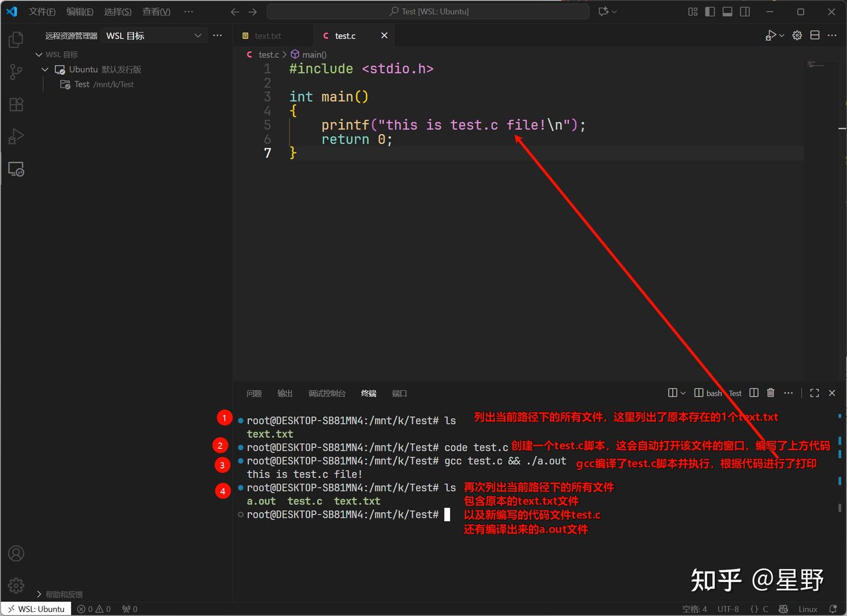847x616 pixels.
Task: Open Run and Debug view
Action: [16, 136]
